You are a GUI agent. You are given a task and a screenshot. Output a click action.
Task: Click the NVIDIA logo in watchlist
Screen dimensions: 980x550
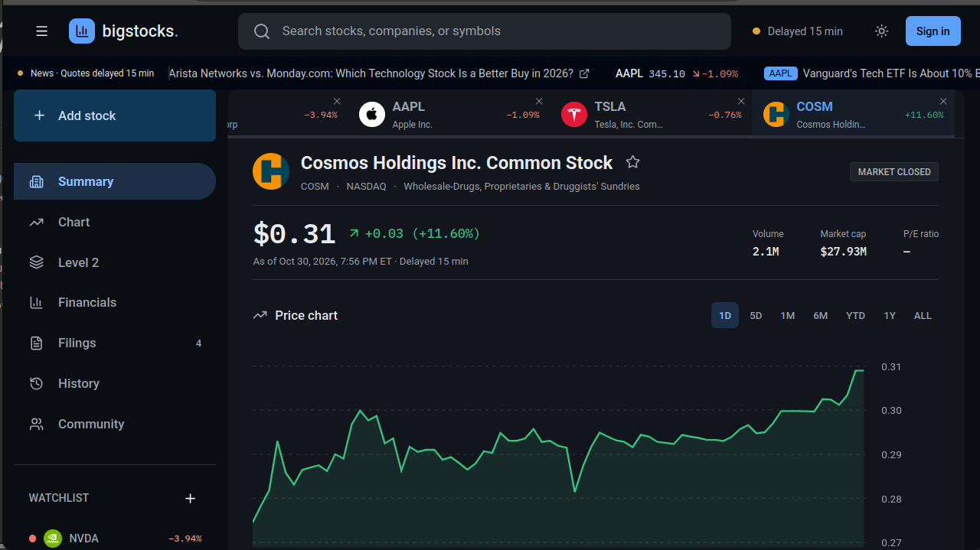53,539
